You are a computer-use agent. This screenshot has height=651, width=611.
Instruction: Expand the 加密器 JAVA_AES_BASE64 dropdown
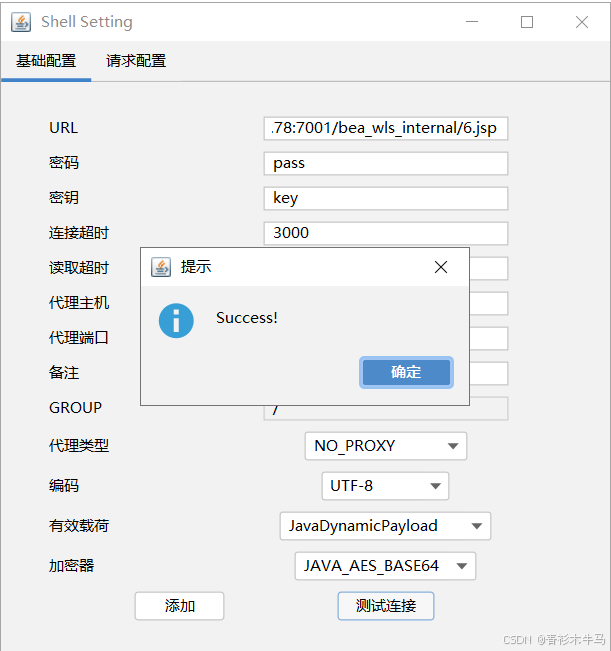385,566
